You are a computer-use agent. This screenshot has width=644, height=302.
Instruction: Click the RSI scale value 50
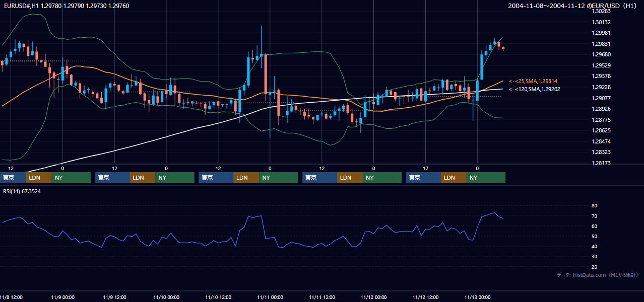(594, 236)
